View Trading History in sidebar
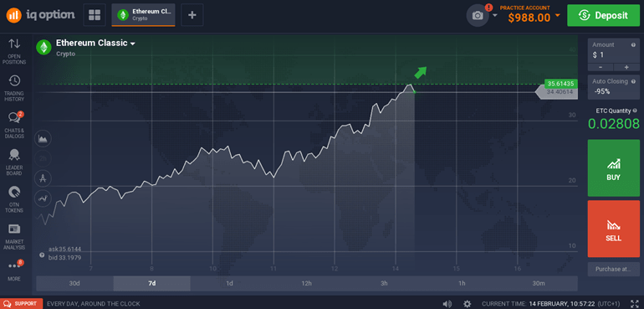 14,88
